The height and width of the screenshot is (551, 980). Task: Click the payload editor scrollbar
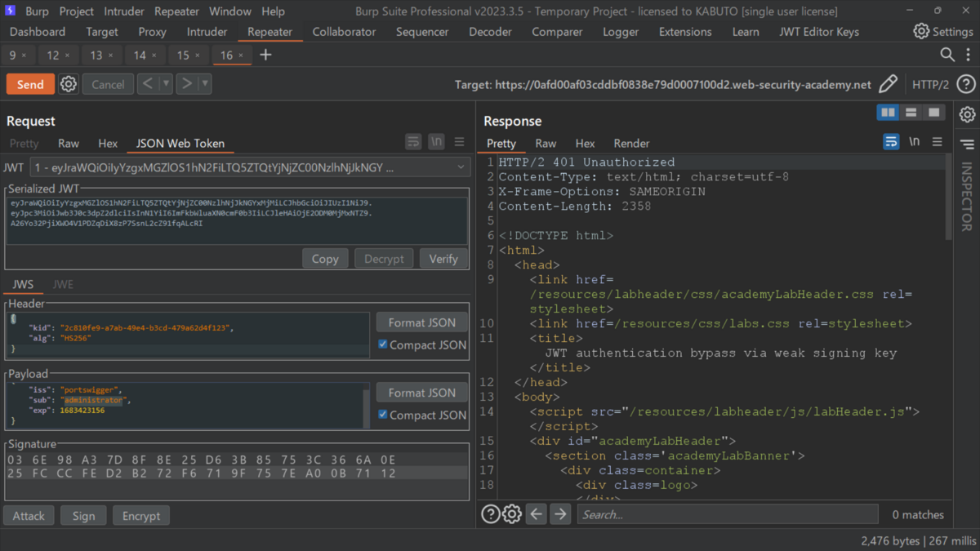[366, 407]
